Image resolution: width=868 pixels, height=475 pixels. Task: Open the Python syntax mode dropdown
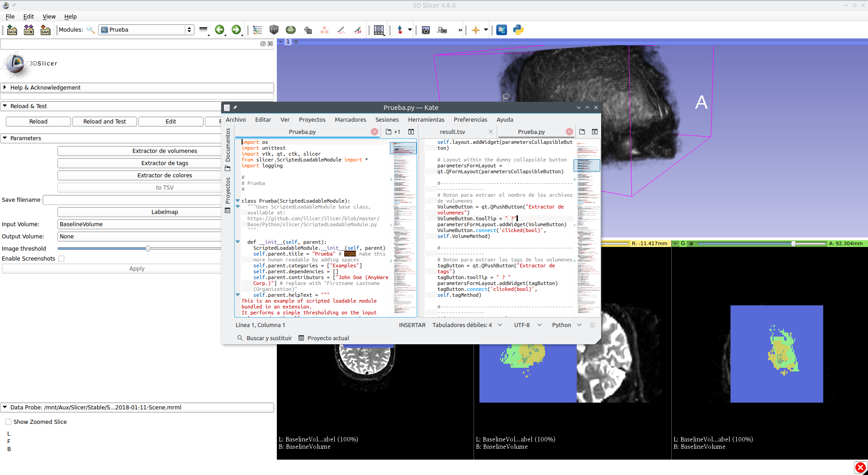pos(566,325)
